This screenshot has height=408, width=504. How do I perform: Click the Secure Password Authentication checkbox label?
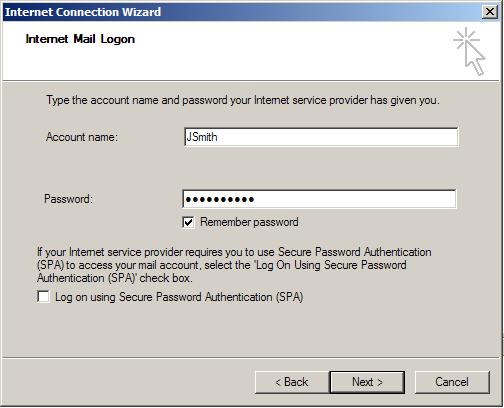[x=179, y=297]
